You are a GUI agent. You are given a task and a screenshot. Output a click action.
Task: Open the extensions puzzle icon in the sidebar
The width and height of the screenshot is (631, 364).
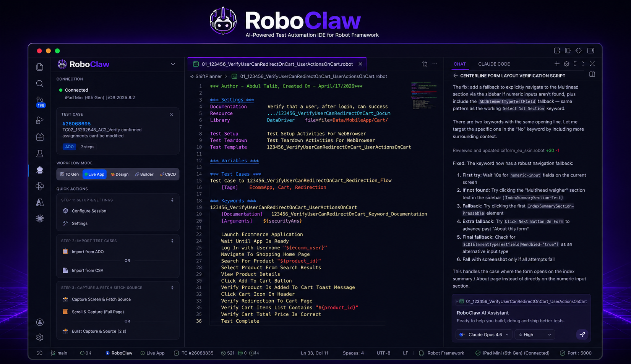click(40, 186)
